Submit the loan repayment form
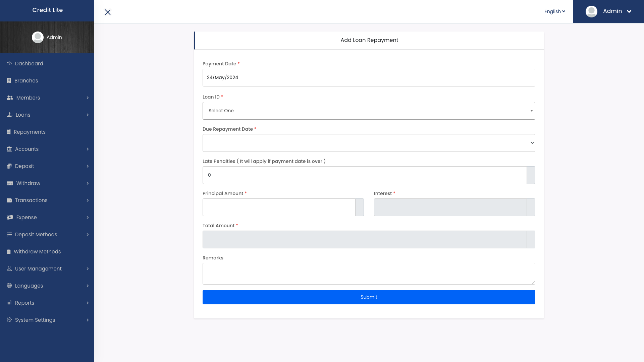The width and height of the screenshot is (644, 362). [369, 297]
